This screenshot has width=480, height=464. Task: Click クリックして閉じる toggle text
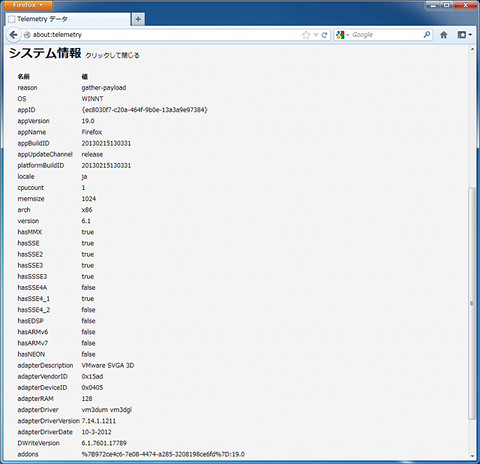(112, 55)
